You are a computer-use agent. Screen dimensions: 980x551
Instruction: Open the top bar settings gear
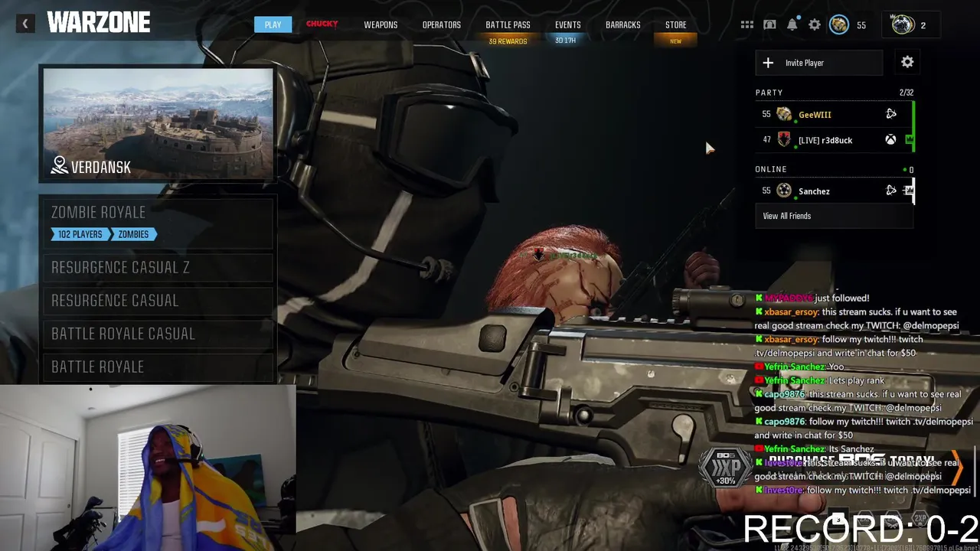(x=815, y=24)
